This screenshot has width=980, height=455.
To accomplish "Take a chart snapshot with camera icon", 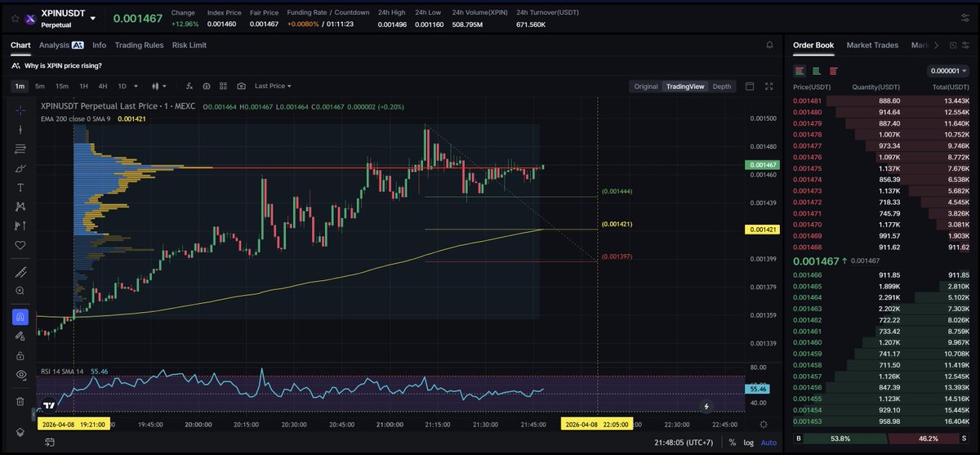I will pyautogui.click(x=241, y=86).
